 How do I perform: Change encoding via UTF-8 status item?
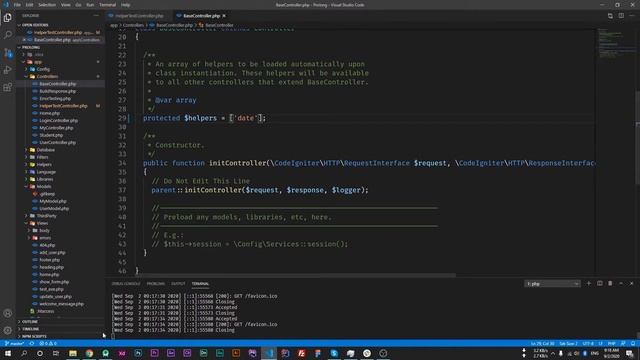tap(588, 343)
